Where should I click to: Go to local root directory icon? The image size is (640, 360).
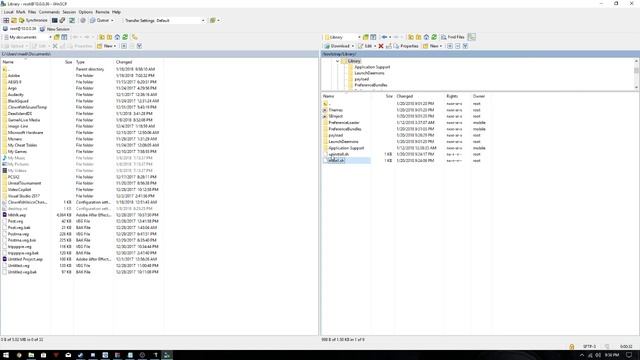(x=109, y=37)
